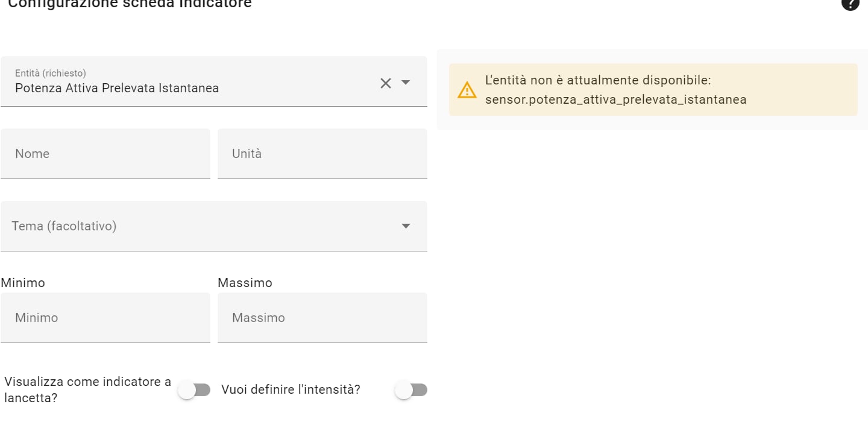This screenshot has width=868, height=442.
Task: Click the 'Configurazione scheda indicatore' dialog title
Action: (x=130, y=4)
